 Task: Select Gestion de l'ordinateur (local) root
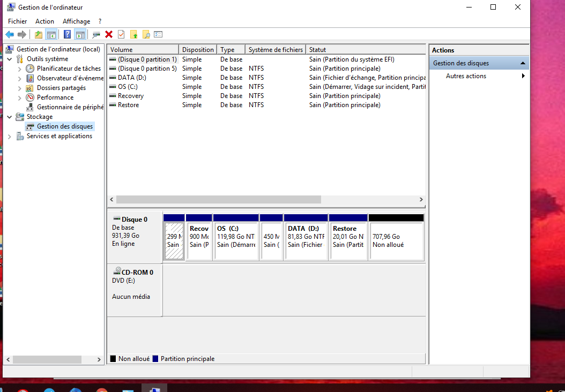pos(58,49)
